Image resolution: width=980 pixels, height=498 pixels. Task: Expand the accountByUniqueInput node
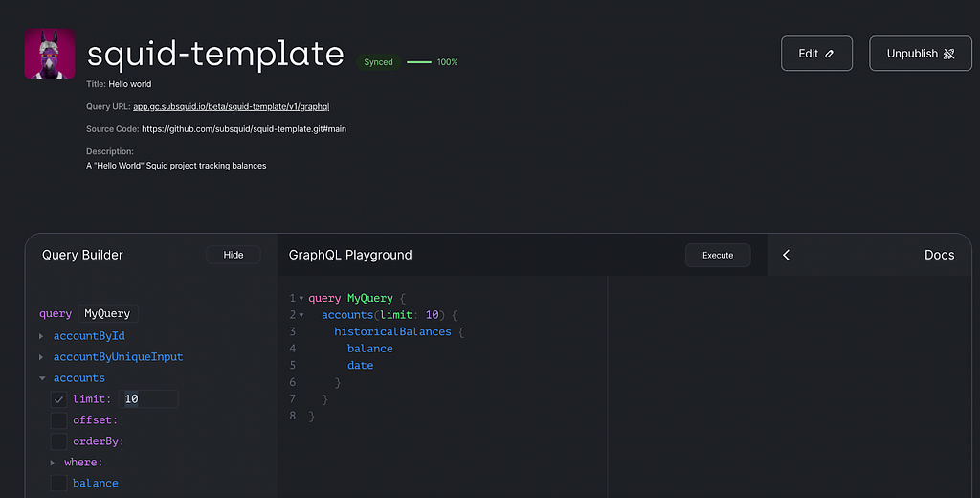click(41, 357)
